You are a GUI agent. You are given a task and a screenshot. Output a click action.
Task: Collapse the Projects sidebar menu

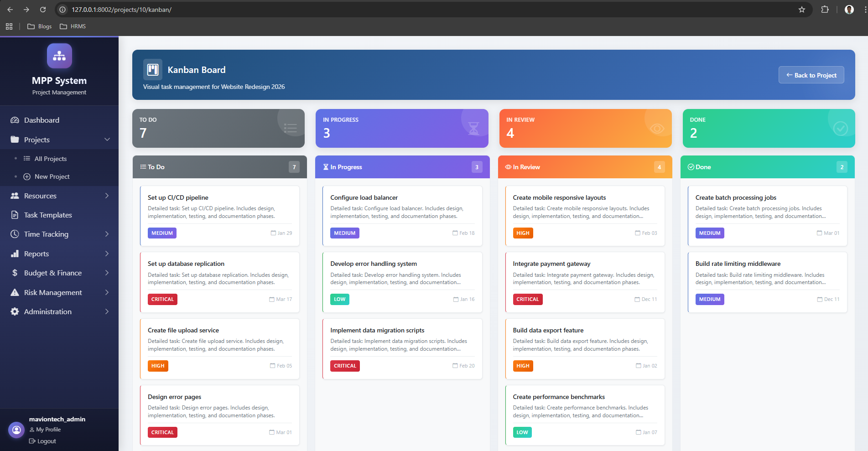(x=59, y=140)
